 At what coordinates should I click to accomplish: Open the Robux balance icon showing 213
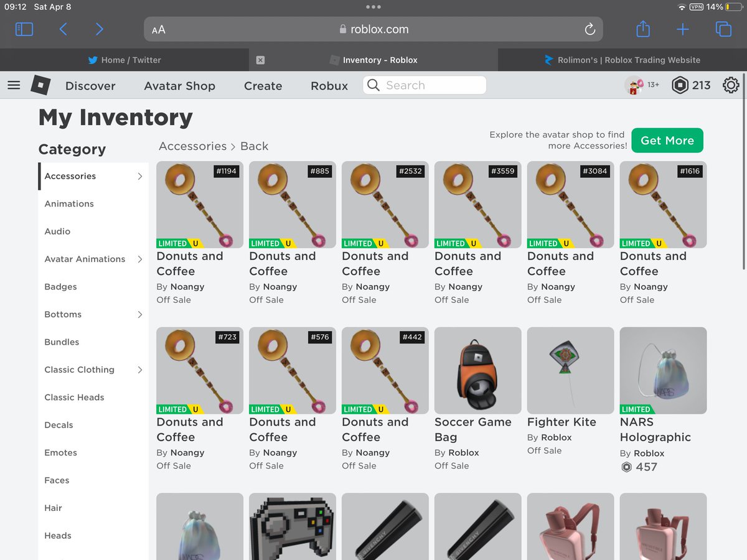(680, 85)
